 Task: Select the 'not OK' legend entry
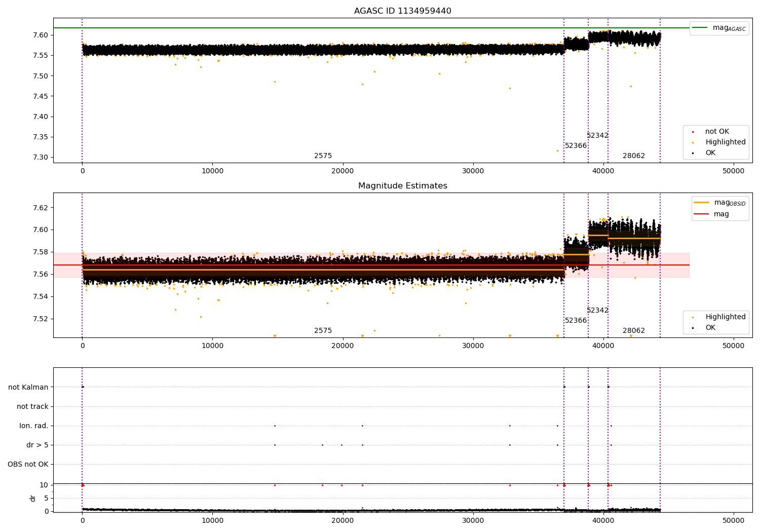click(x=717, y=132)
